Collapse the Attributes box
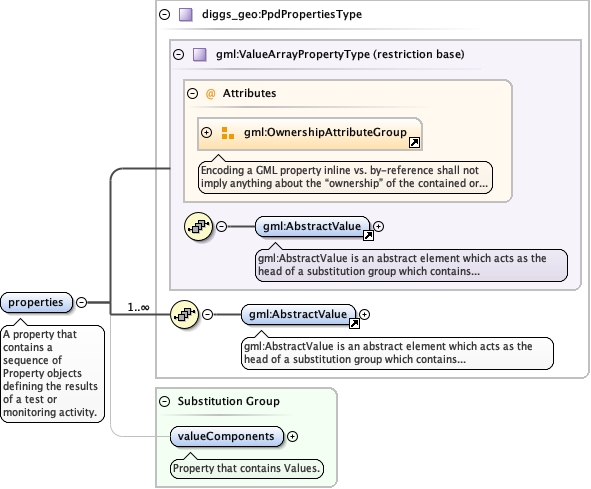This screenshot has width=591, height=489. tap(192, 94)
